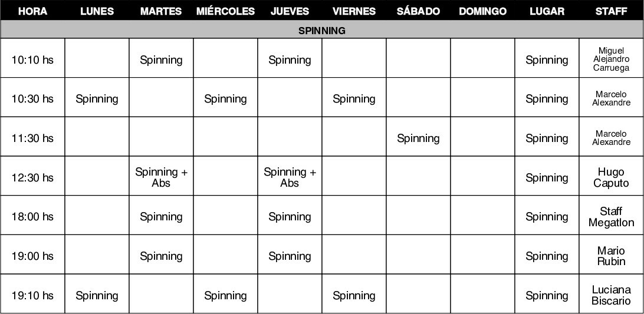644x314 pixels.
Task: Click the DOMINGO column header
Action: click(482, 11)
